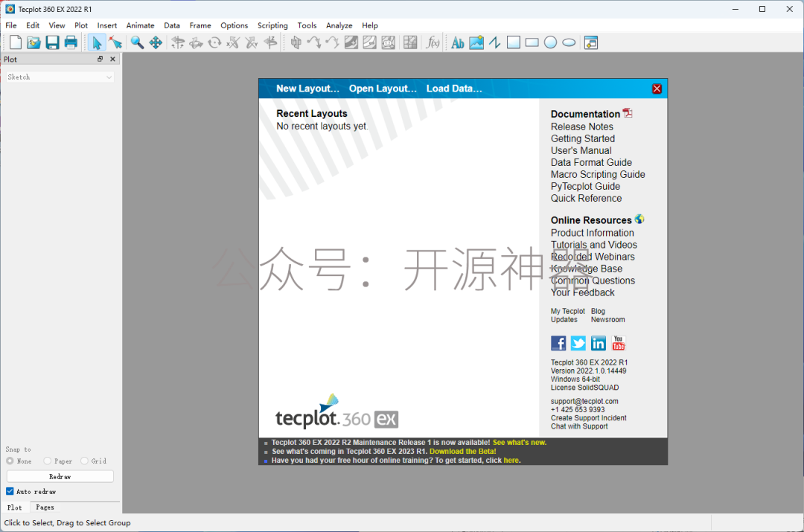Click the Redraw button
This screenshot has width=804, height=532.
click(x=60, y=476)
